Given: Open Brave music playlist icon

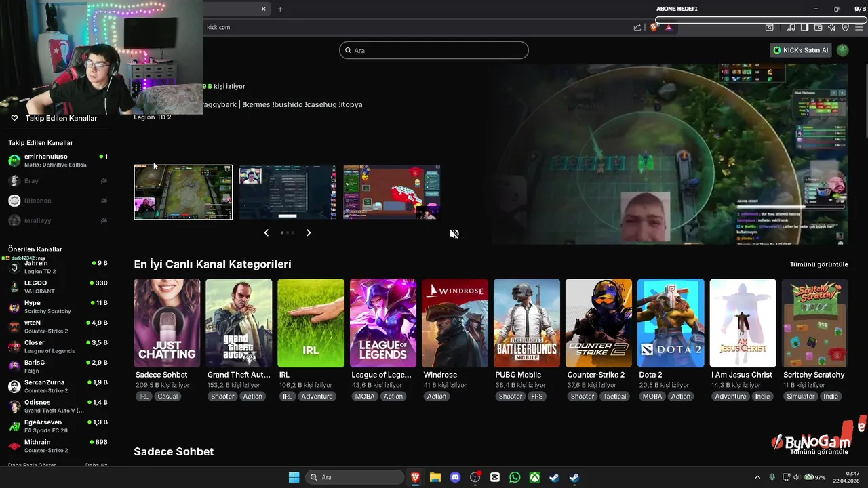Looking at the screenshot, I should [x=791, y=27].
